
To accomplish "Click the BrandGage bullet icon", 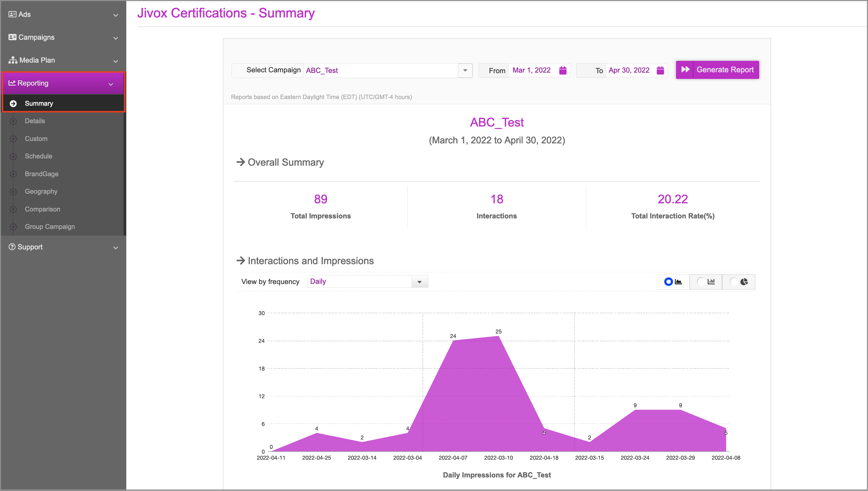I will point(13,174).
